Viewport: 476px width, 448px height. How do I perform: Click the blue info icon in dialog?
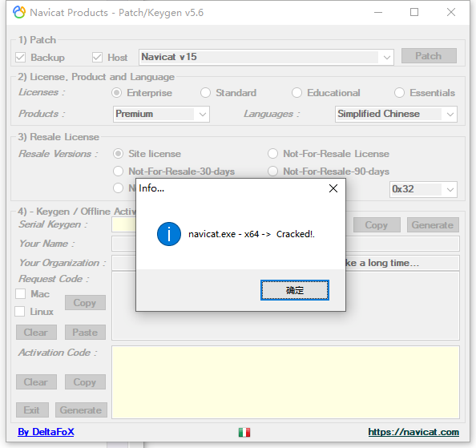(x=169, y=234)
